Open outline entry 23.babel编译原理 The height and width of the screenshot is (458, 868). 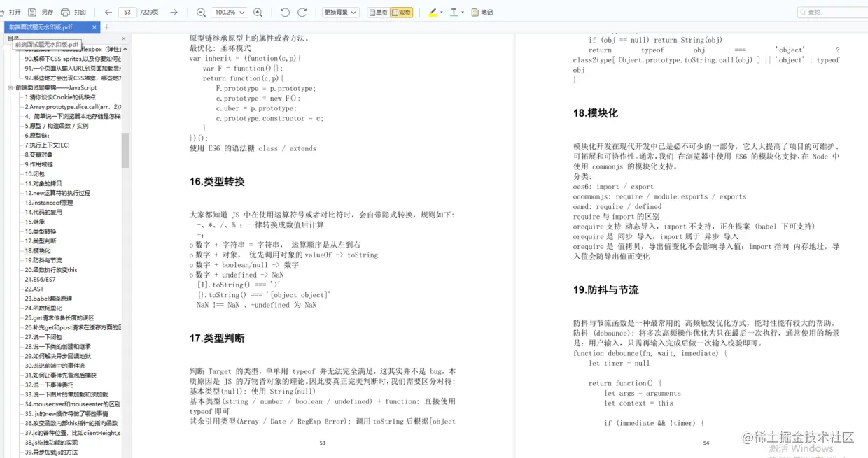click(49, 299)
